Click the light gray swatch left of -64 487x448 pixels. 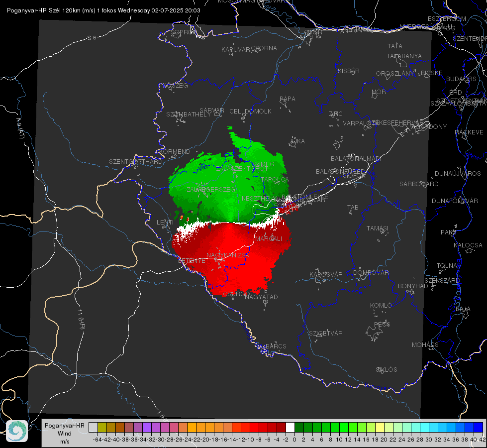(93, 427)
